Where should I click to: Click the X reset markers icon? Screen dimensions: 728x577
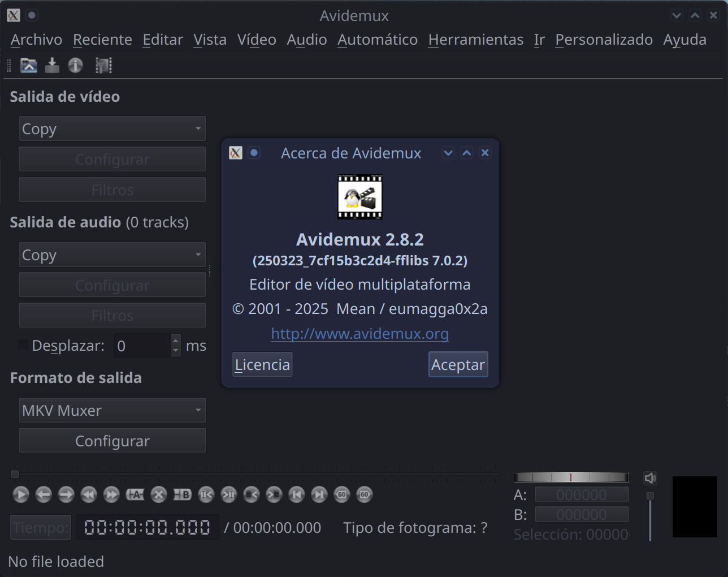[159, 494]
